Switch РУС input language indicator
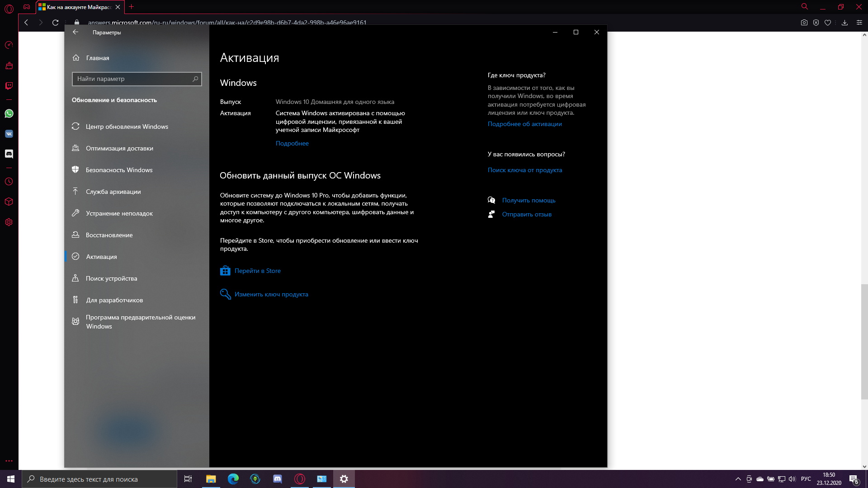The height and width of the screenshot is (488, 868). 806,479
